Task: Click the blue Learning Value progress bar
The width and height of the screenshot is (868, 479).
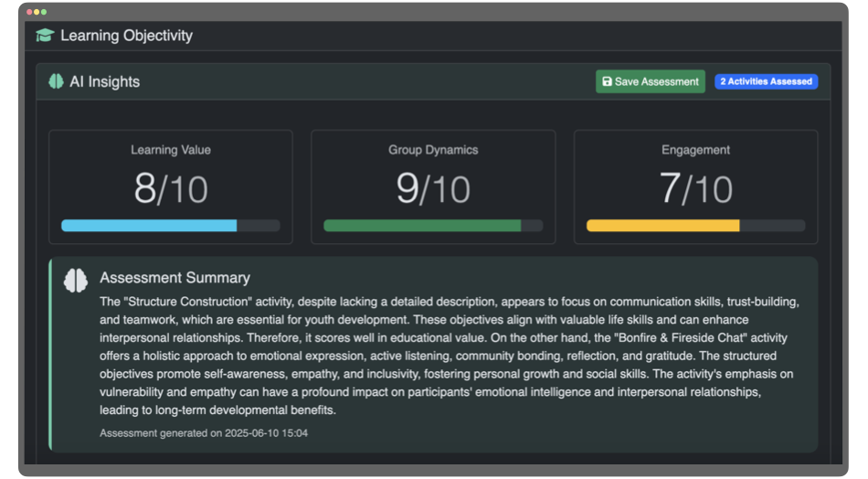Action: 171,226
